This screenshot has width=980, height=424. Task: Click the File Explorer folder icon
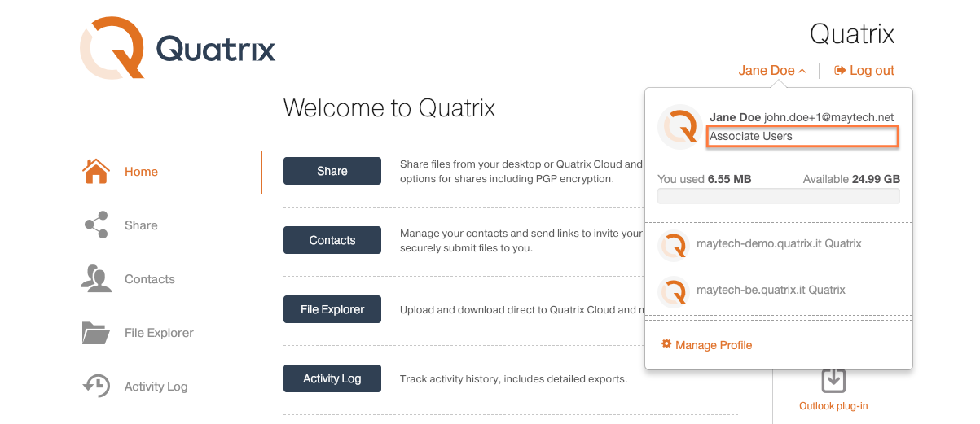click(x=96, y=333)
